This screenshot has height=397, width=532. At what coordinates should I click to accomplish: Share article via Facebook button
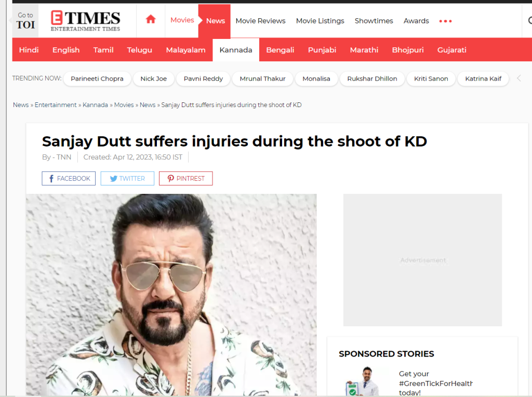coord(69,178)
